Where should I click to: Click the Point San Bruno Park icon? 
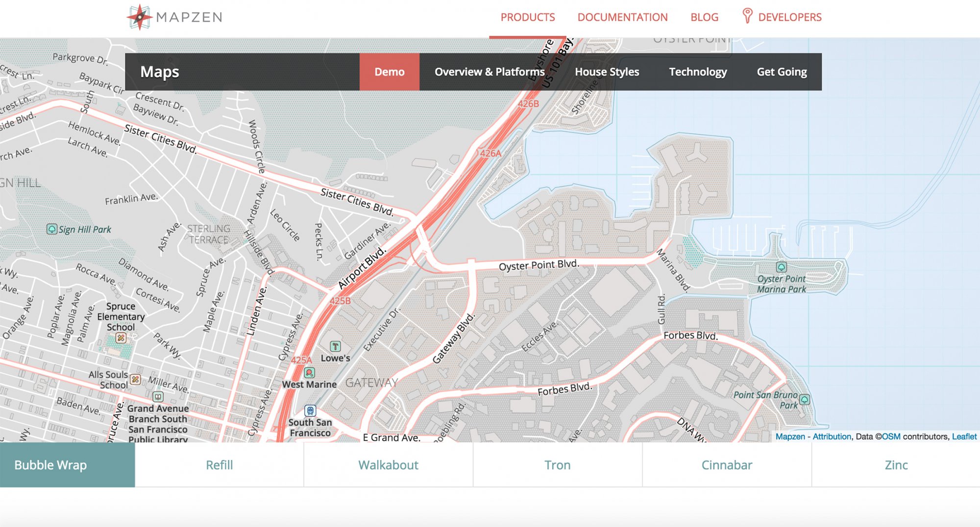pyautogui.click(x=805, y=399)
